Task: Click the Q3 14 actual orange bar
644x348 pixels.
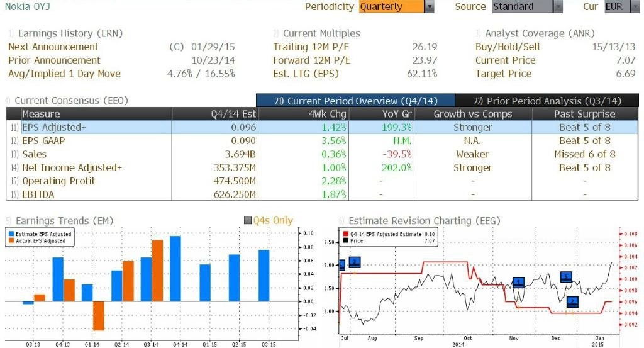Action: click(157, 271)
